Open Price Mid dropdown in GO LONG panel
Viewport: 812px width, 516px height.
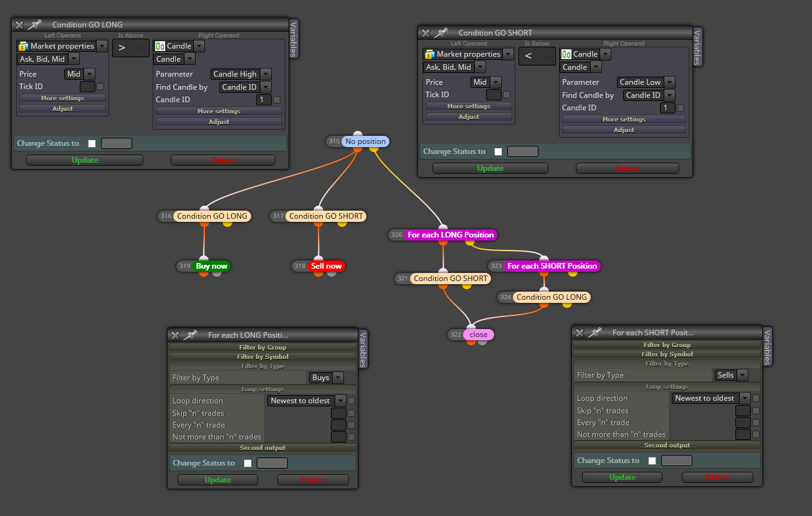click(80, 74)
